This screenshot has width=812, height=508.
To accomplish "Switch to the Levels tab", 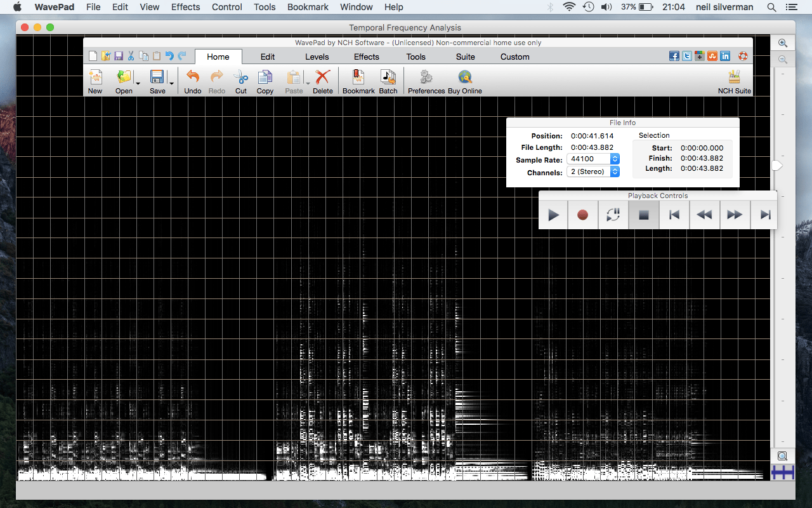I will click(x=317, y=57).
